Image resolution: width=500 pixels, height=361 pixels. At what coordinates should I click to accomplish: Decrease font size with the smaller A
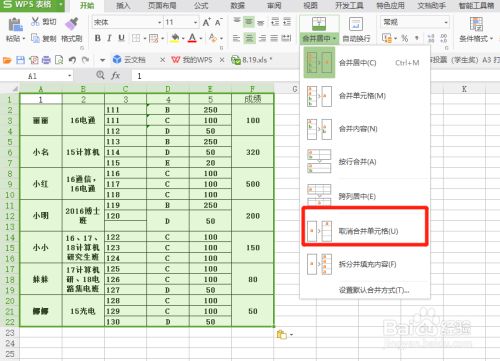coord(218,23)
